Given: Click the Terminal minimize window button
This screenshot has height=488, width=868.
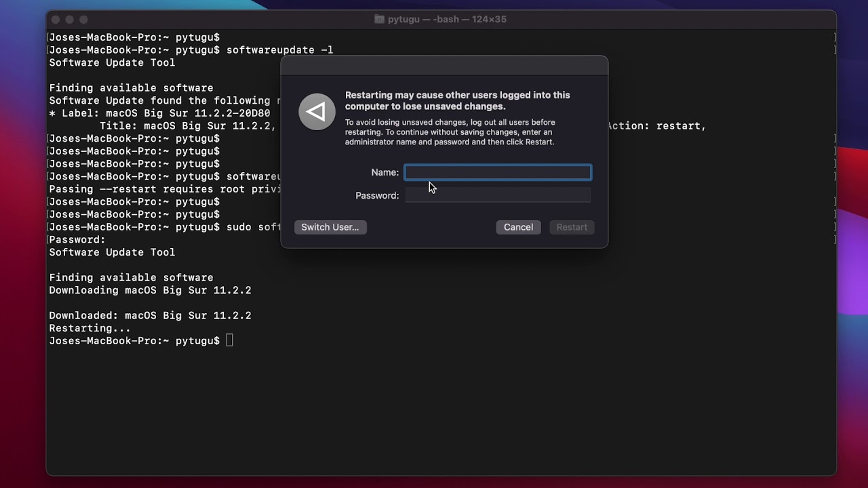Looking at the screenshot, I should coord(69,20).
